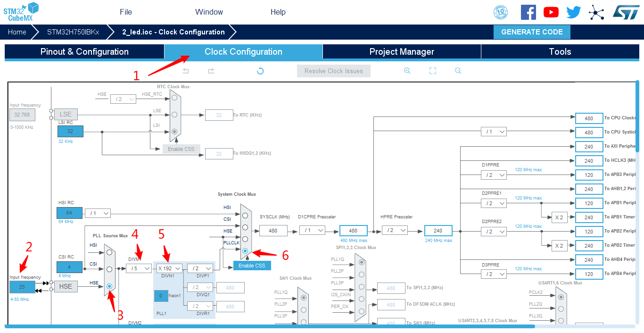Open the Project Manager tab
Image resolution: width=644 pixels, height=333 pixels.
(x=402, y=52)
